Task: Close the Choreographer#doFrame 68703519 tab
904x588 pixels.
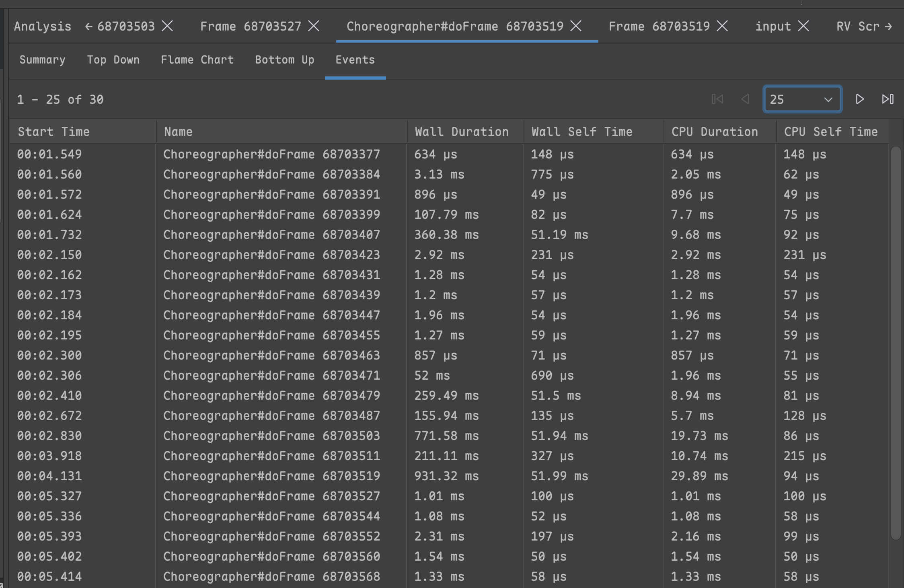Action: pos(576,26)
